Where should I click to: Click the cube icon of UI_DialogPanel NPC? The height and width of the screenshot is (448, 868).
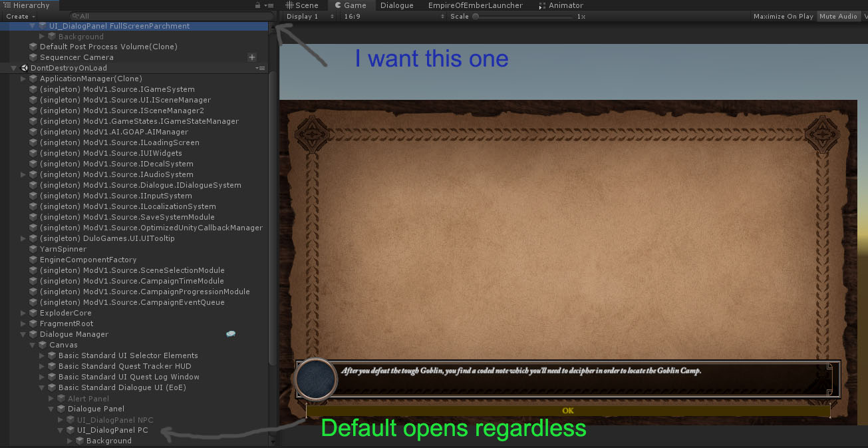[x=71, y=420]
